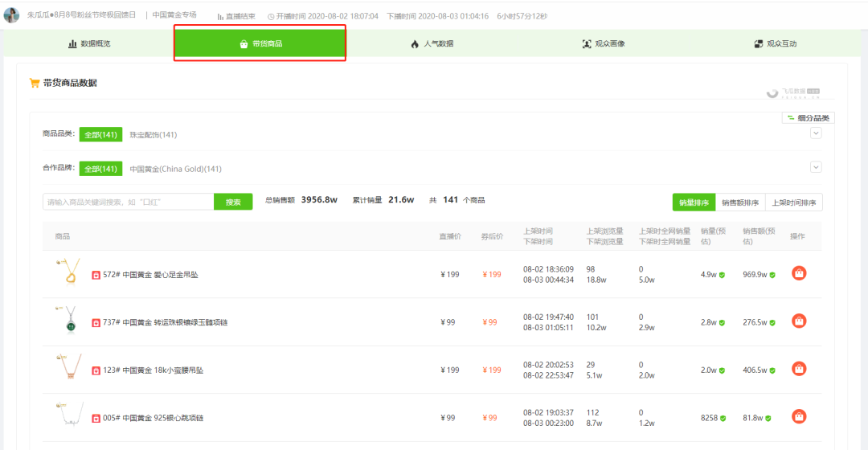The image size is (868, 450).
Task: Filter by 珠宝配饰(141) category
Action: click(x=154, y=134)
